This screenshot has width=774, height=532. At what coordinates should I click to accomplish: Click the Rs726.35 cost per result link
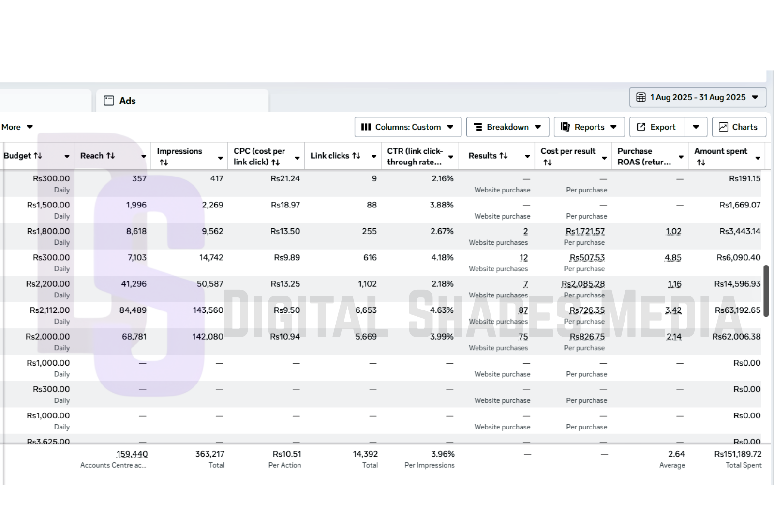pyautogui.click(x=587, y=310)
